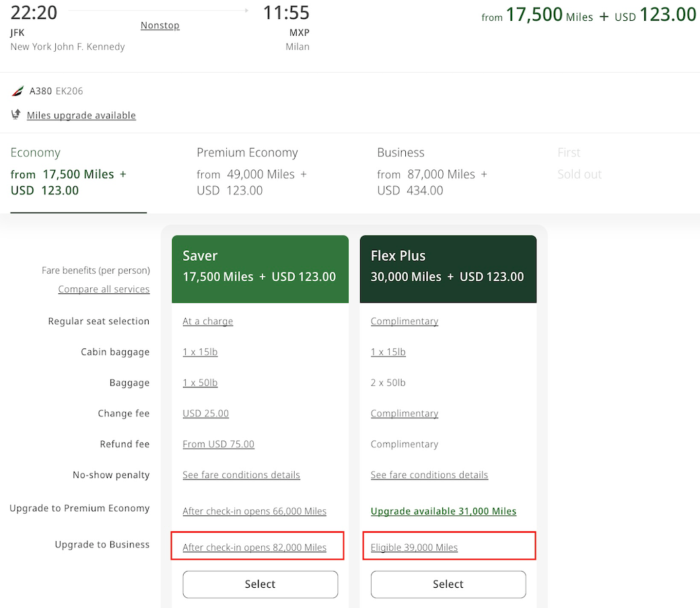Click the Nonstop flight details link
The width and height of the screenshot is (700, 608).
[x=160, y=26]
